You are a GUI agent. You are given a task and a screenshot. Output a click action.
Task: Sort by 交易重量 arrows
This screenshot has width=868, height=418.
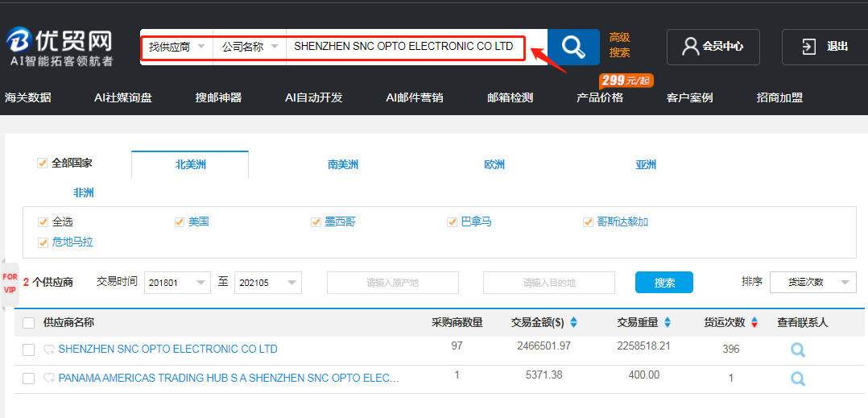click(667, 322)
